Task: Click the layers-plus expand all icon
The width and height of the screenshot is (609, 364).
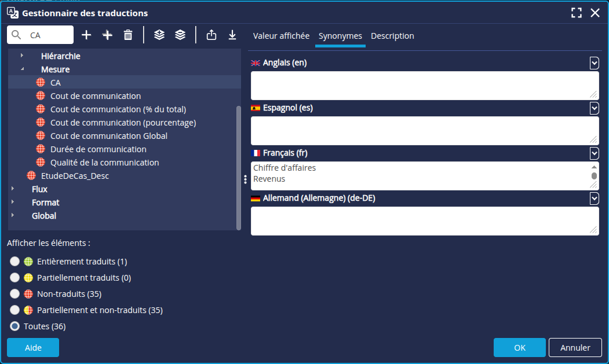Action: [x=159, y=35]
